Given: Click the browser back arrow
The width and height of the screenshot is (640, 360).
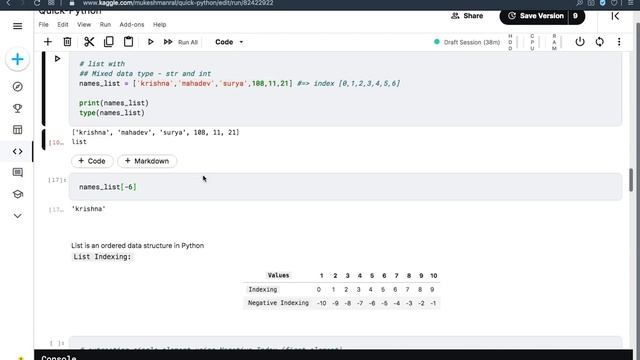Looking at the screenshot, I should click(x=8, y=3).
